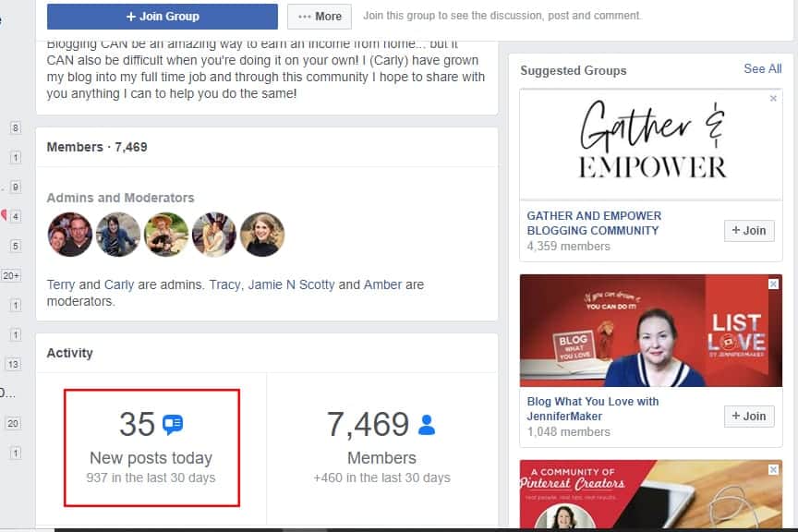Click the blue Join Group button
The height and width of the screenshot is (532, 798).
point(162,17)
